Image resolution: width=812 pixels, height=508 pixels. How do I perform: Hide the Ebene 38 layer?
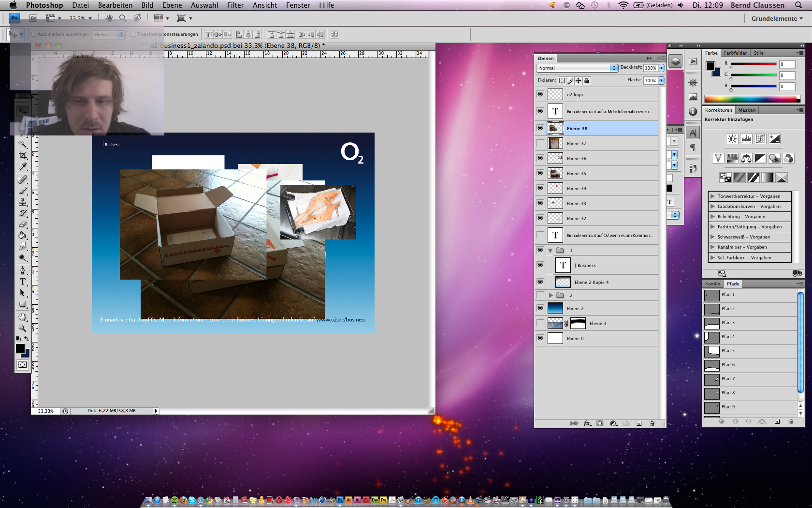point(540,128)
